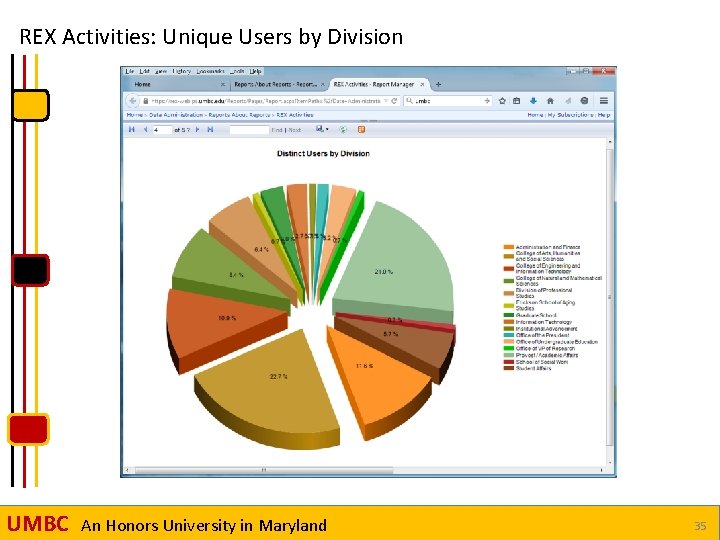720x540 pixels.
Task: Click Office of VP of Research legend label
Action: (x=545, y=349)
